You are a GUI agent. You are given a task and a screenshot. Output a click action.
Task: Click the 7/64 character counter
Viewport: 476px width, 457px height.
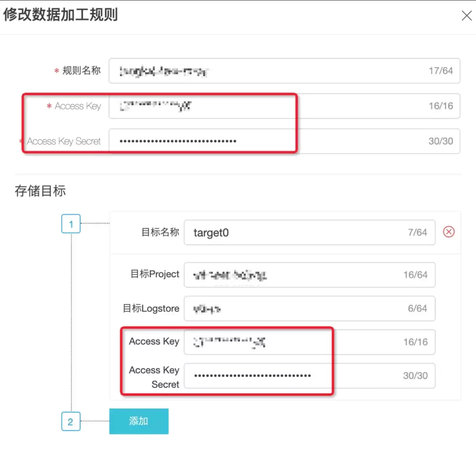coord(418,232)
